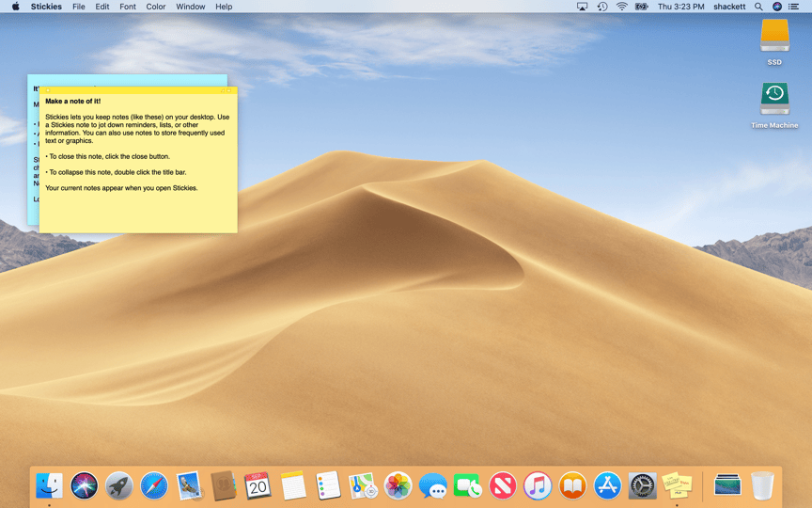The image size is (812, 508).
Task: Open the Apple menu
Action: click(x=16, y=7)
